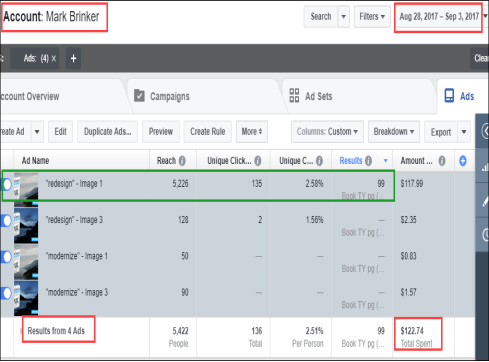Image resolution: width=489 pixels, height=362 pixels.
Task: Select the "modernize" - Image 1 thumbnail
Action: [26, 262]
